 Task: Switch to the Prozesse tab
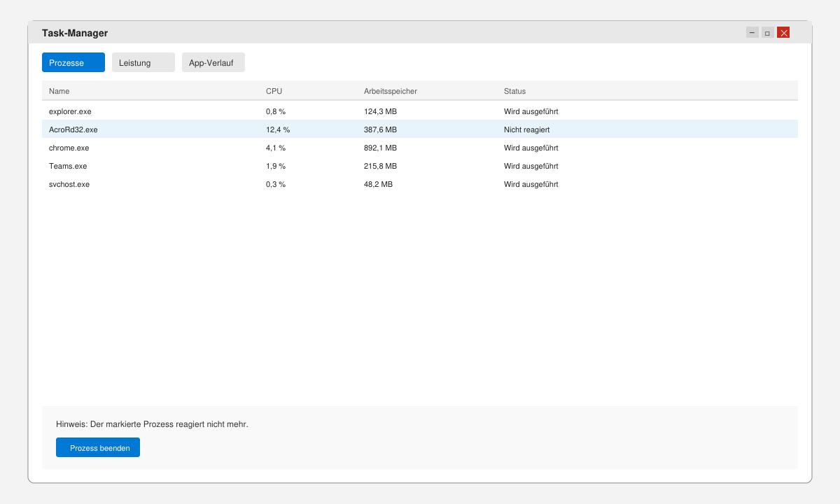pyautogui.click(x=73, y=62)
